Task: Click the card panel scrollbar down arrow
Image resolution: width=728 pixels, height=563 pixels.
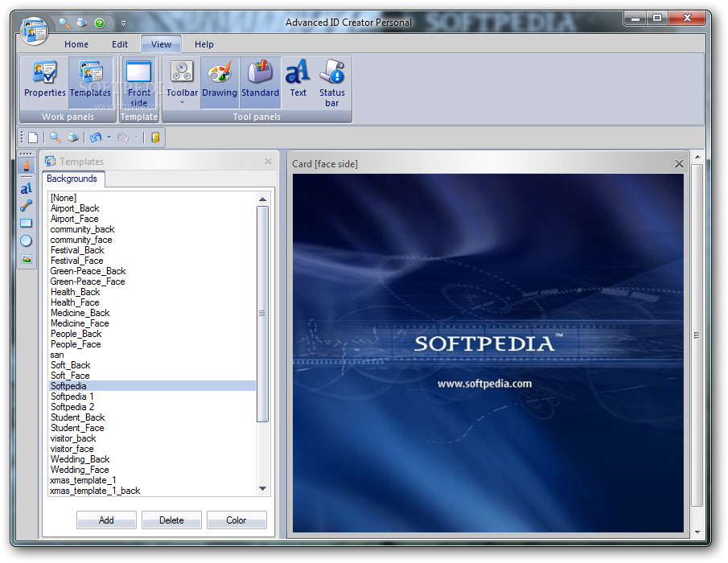Action: pyautogui.click(x=697, y=532)
